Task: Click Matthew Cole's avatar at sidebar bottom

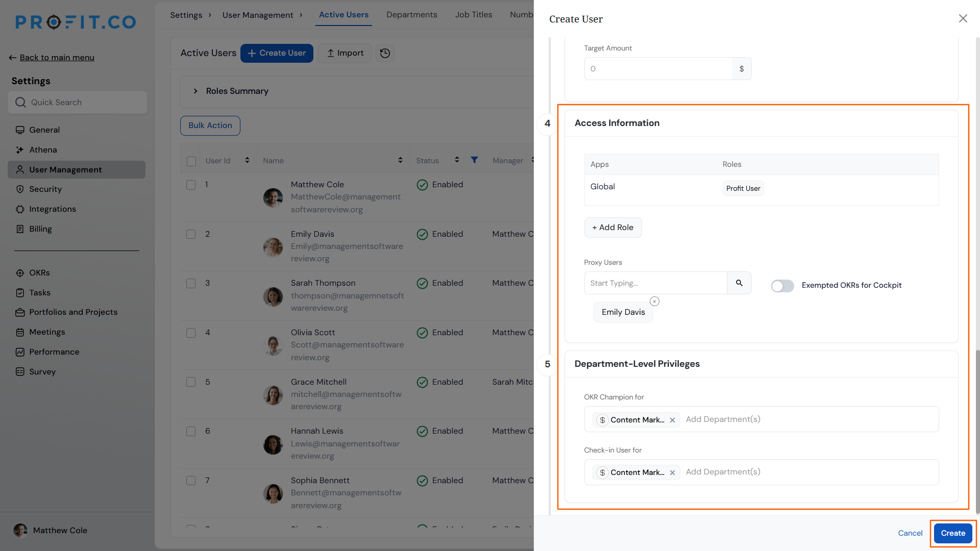Action: [20, 531]
